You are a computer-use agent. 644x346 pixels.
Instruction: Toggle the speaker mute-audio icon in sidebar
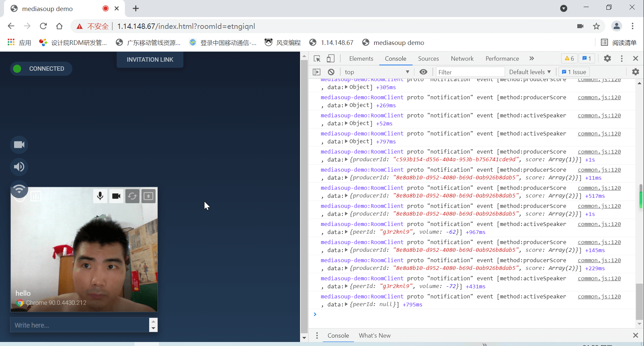pos(19,167)
